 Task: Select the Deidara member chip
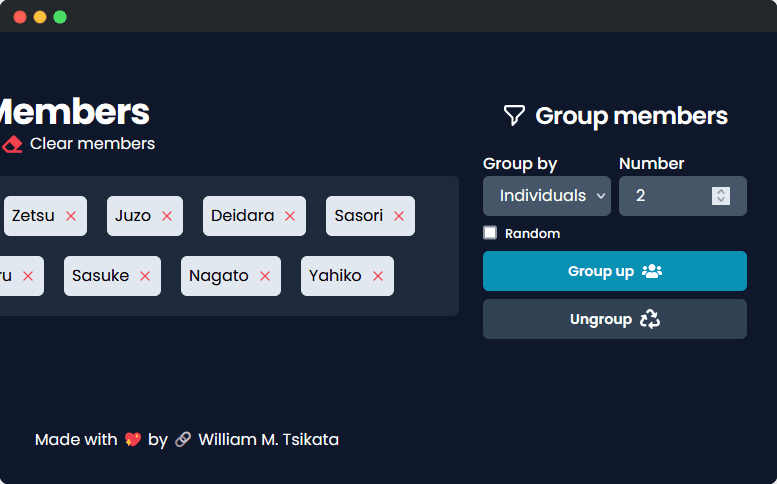[x=254, y=216]
